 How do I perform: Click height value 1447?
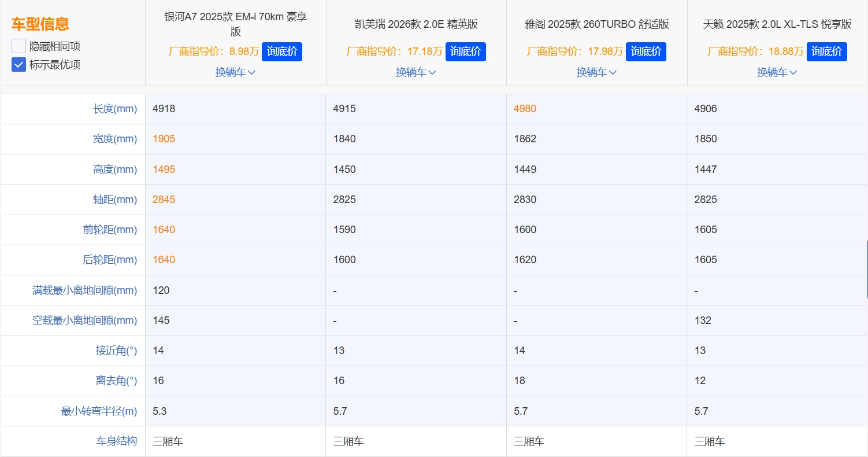[706, 169]
